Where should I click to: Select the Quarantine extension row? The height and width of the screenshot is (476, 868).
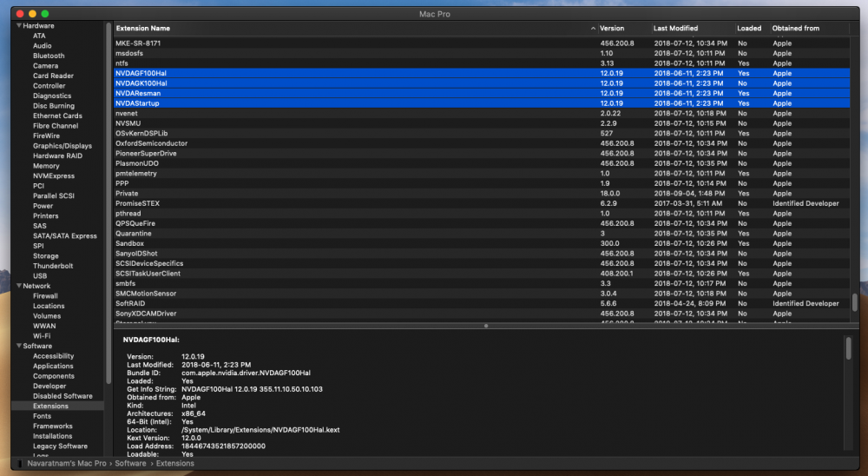[x=482, y=234]
